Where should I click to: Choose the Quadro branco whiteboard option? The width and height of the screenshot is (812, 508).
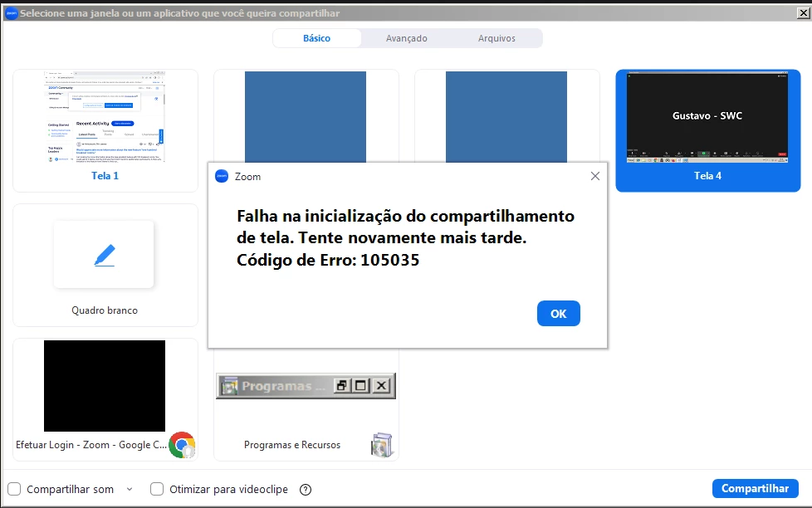(105, 265)
